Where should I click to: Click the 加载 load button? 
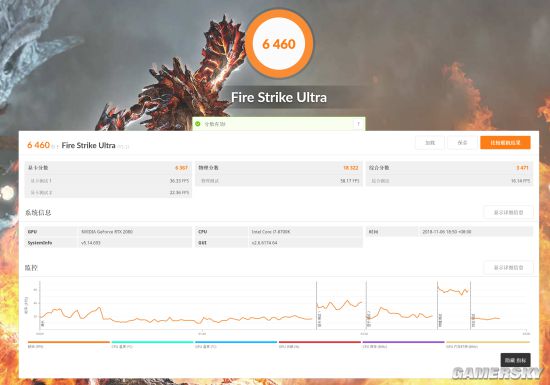[430, 143]
